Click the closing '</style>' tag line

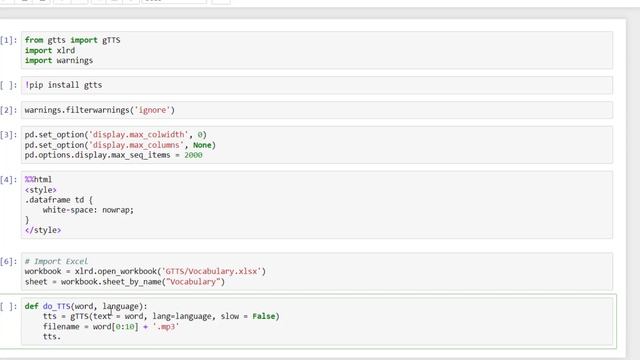(43, 230)
